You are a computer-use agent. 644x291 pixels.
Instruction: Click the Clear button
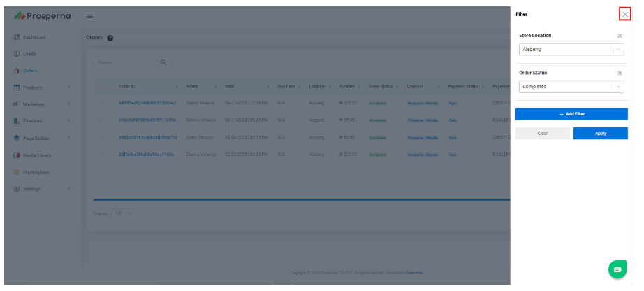click(542, 134)
